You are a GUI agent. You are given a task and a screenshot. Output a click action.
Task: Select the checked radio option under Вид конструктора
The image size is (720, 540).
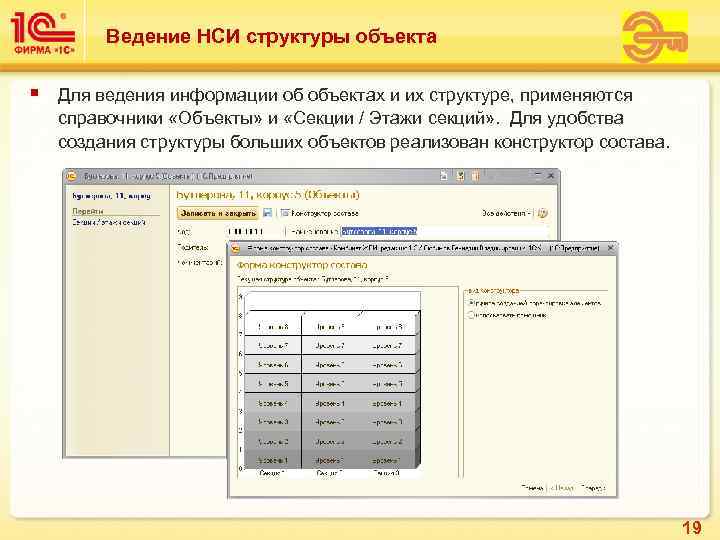point(471,303)
